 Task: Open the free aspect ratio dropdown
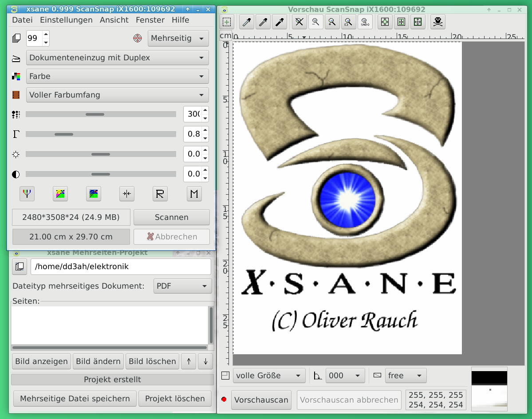pyautogui.click(x=406, y=376)
